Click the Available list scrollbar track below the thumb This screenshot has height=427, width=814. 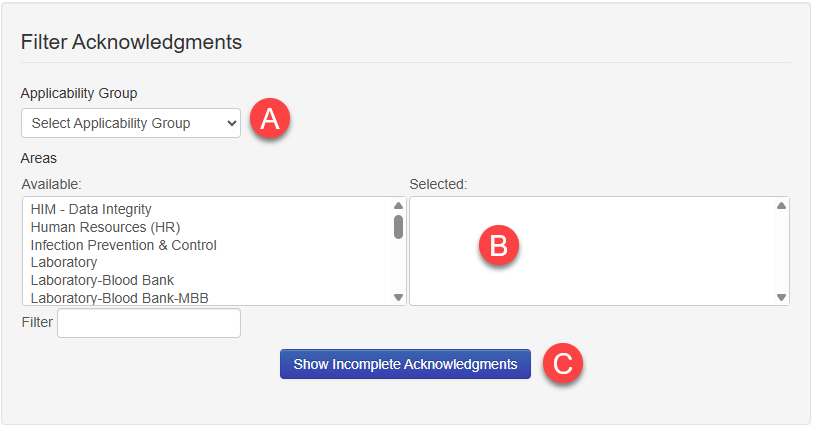click(398, 266)
